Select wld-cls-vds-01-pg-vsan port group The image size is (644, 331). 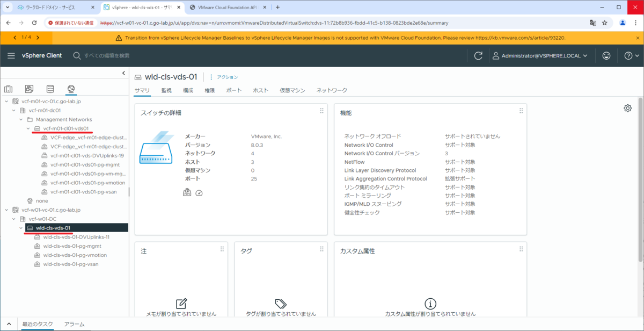click(x=71, y=264)
